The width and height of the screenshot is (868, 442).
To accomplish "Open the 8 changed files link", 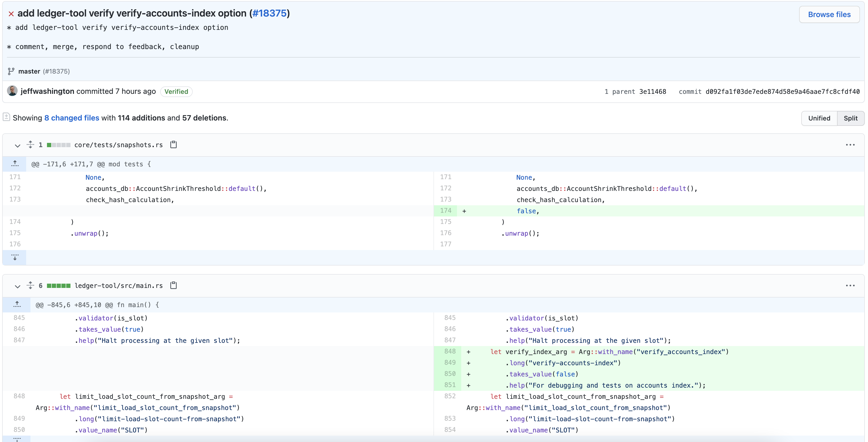I will [x=72, y=118].
